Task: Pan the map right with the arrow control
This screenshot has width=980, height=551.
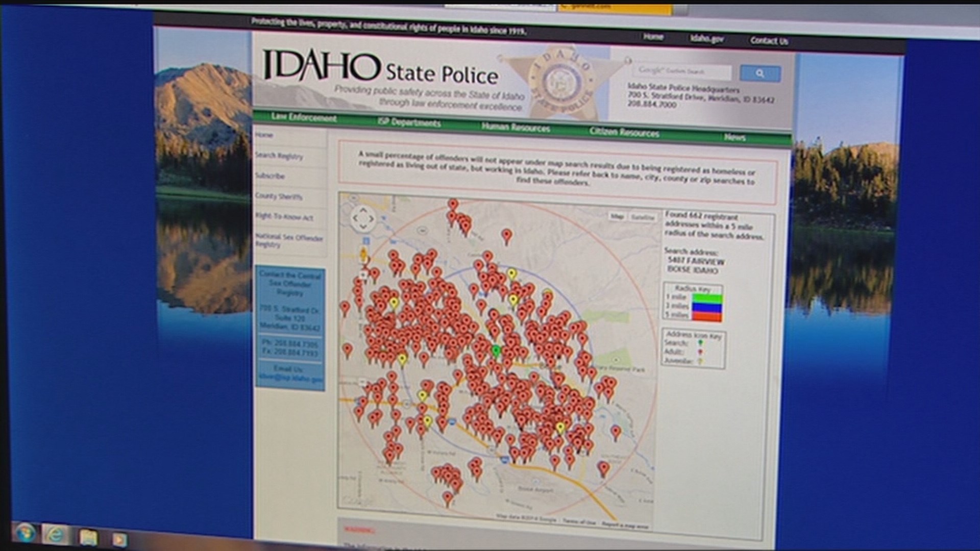Action: coord(372,219)
